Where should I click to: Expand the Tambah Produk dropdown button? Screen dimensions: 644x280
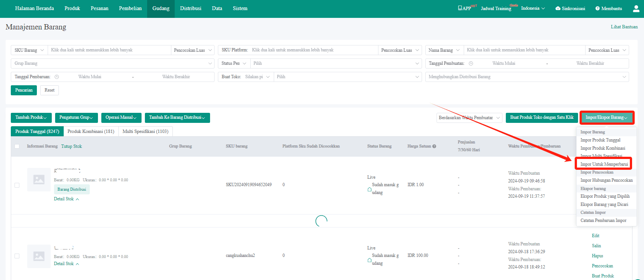(x=31, y=118)
